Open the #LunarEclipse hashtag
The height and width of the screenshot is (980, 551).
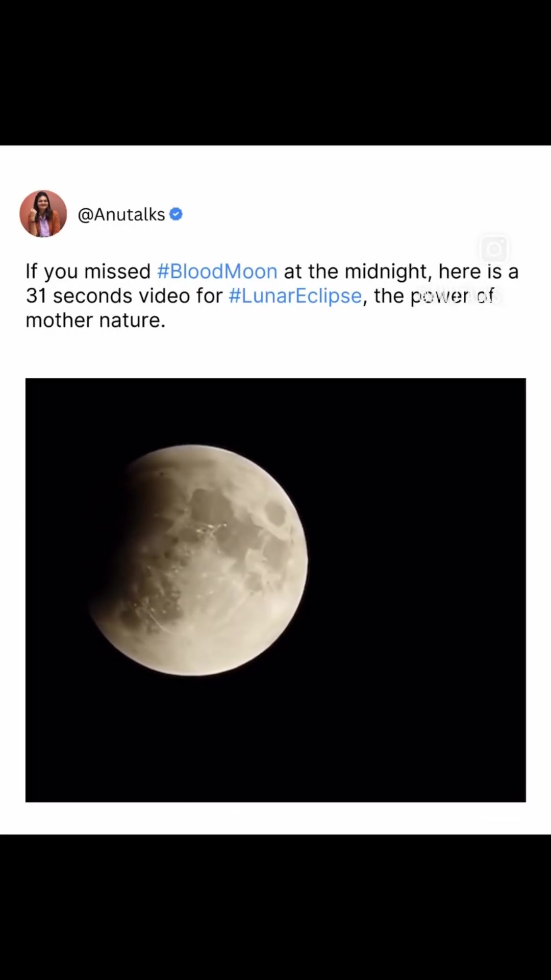click(x=295, y=296)
